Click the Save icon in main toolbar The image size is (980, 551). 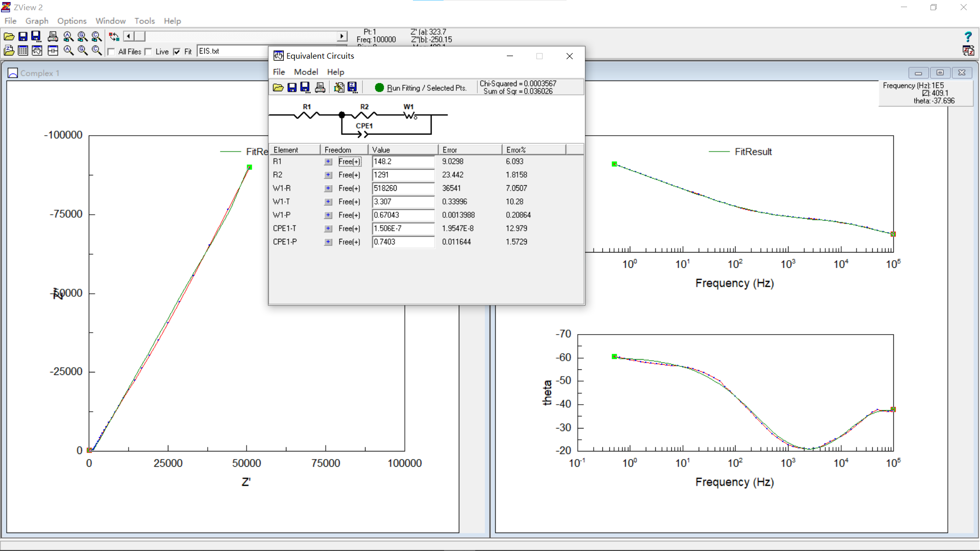(22, 36)
